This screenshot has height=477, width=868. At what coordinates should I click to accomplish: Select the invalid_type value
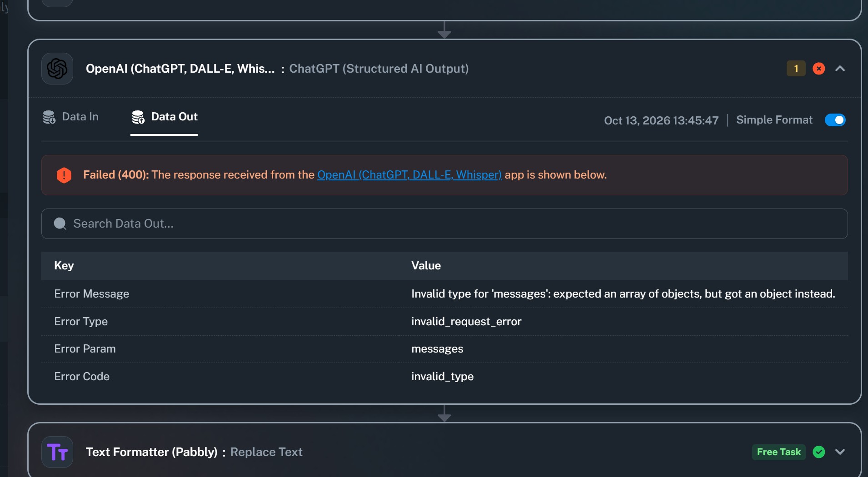pyautogui.click(x=443, y=377)
